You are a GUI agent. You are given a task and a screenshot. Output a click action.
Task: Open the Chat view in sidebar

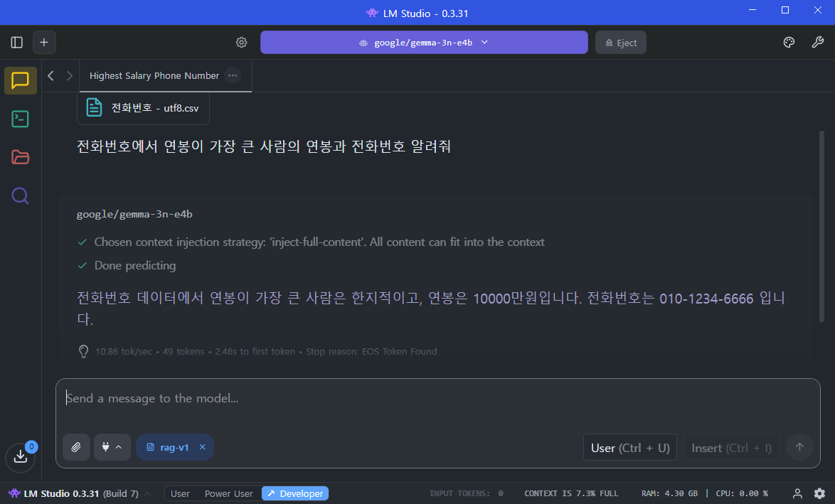pos(21,80)
